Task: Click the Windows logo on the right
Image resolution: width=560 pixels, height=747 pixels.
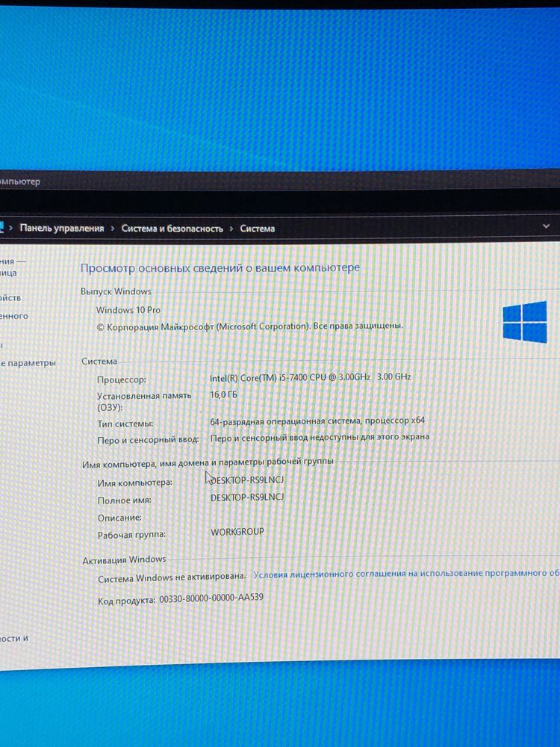Action: [x=525, y=322]
